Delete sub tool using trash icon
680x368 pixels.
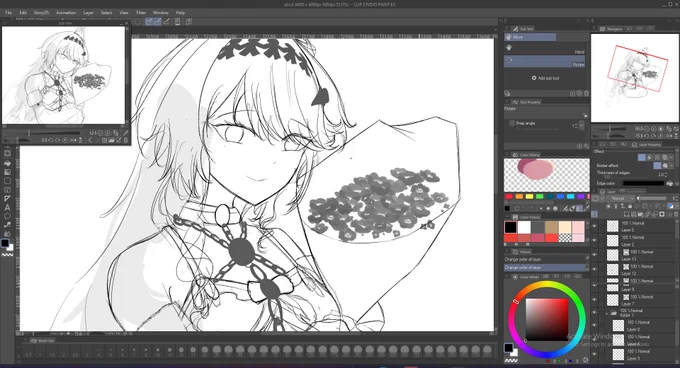[586, 93]
